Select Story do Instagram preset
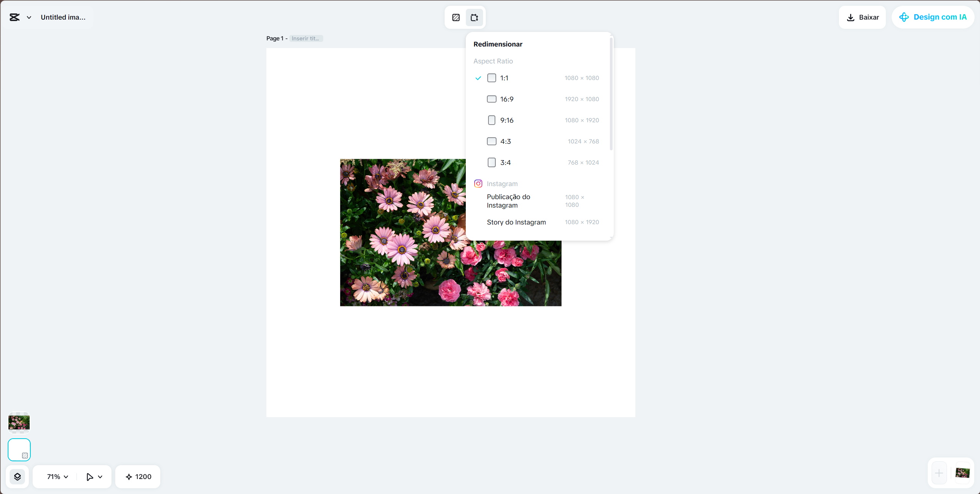The width and height of the screenshot is (980, 494). point(516,222)
